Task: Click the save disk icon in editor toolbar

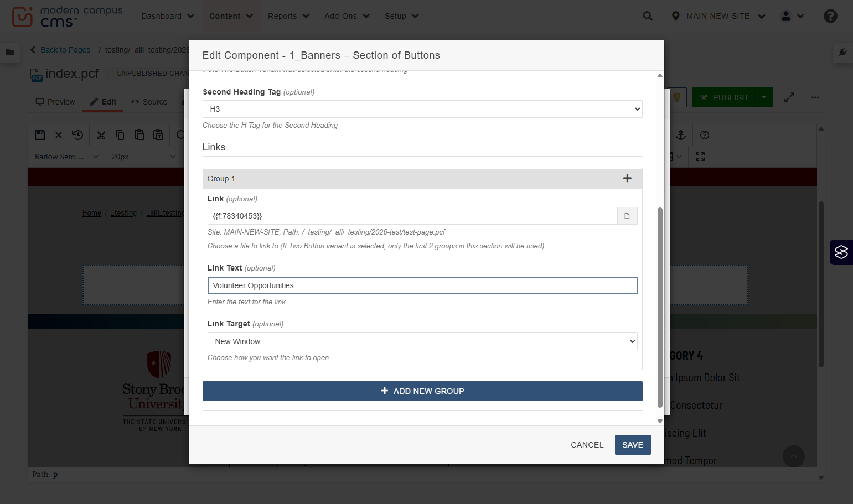Action: click(40, 135)
